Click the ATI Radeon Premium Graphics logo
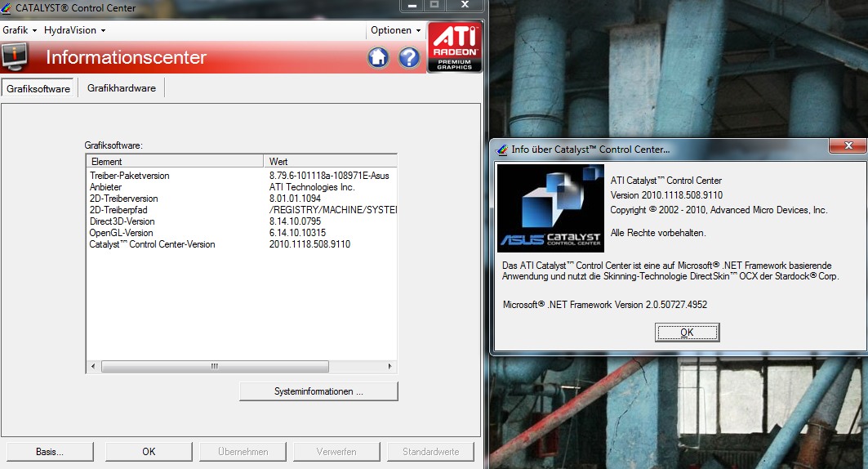 coord(455,47)
